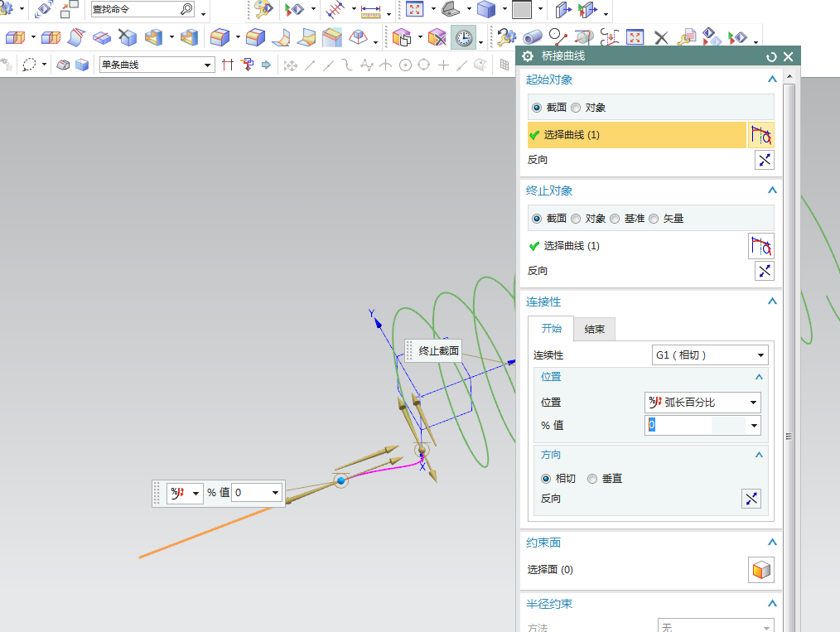This screenshot has width=840, height=632.
Task: Toggle Follow Fillet icon
Action: (247, 65)
